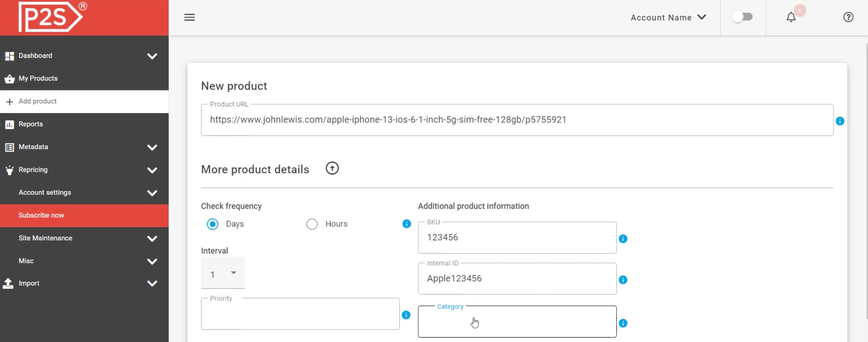Click info icon beside Priority field
Image resolution: width=868 pixels, height=342 pixels.
click(x=406, y=315)
